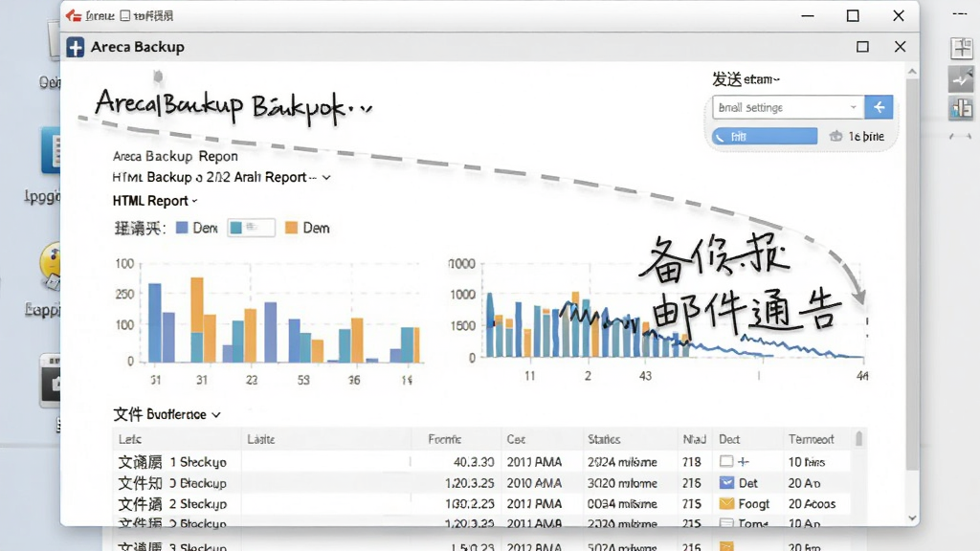
Task: Click the "20 Acoos" cell
Action: click(812, 503)
